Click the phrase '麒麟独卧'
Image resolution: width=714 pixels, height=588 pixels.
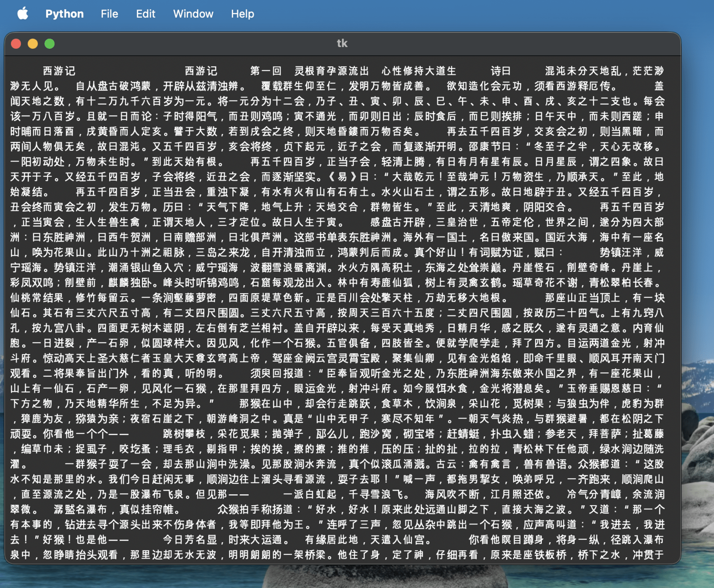(130, 283)
